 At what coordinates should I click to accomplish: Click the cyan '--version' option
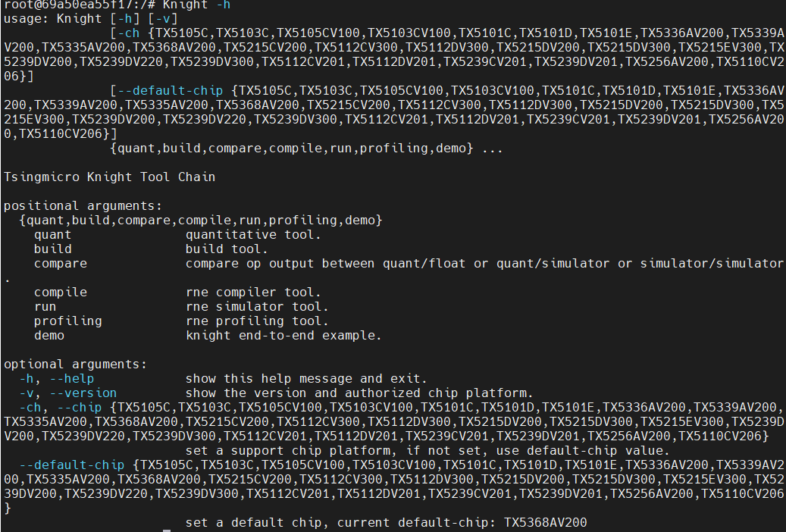click(x=83, y=393)
